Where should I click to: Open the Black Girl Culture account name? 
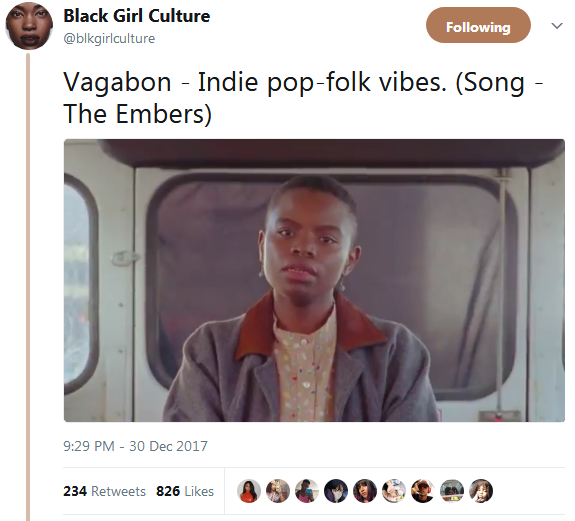tap(136, 16)
